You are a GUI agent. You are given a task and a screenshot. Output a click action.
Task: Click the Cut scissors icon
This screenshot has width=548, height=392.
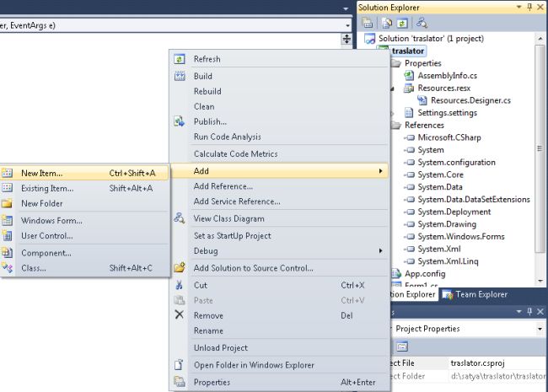(179, 285)
